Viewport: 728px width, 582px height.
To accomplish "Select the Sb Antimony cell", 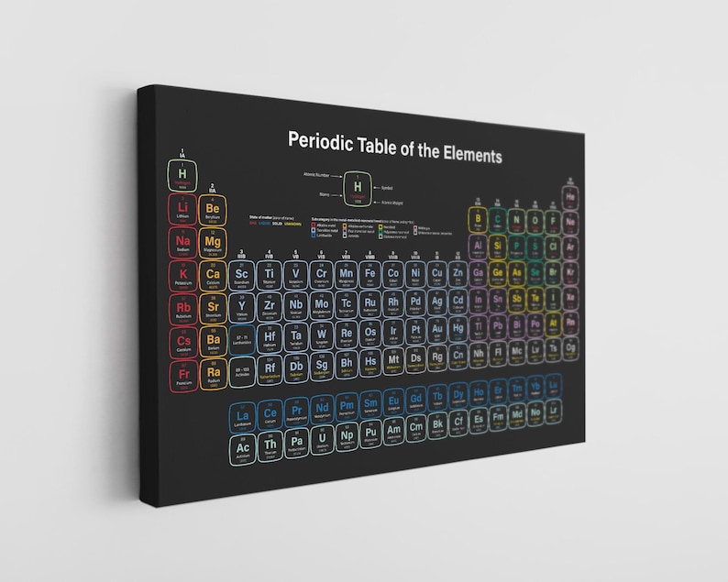I will pyautogui.click(x=517, y=300).
